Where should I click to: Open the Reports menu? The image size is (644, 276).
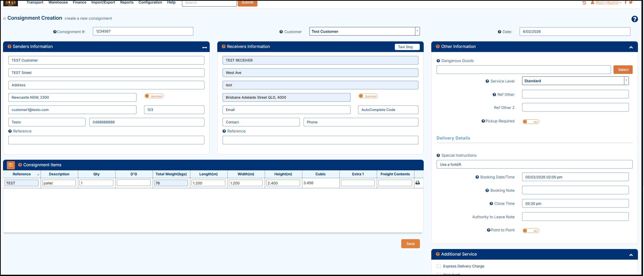[127, 3]
